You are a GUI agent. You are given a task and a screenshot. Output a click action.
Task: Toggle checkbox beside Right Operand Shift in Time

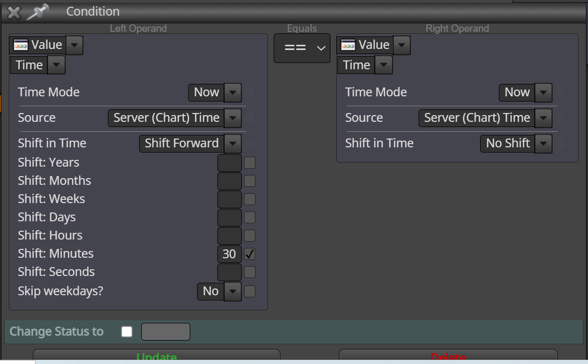pos(560,143)
